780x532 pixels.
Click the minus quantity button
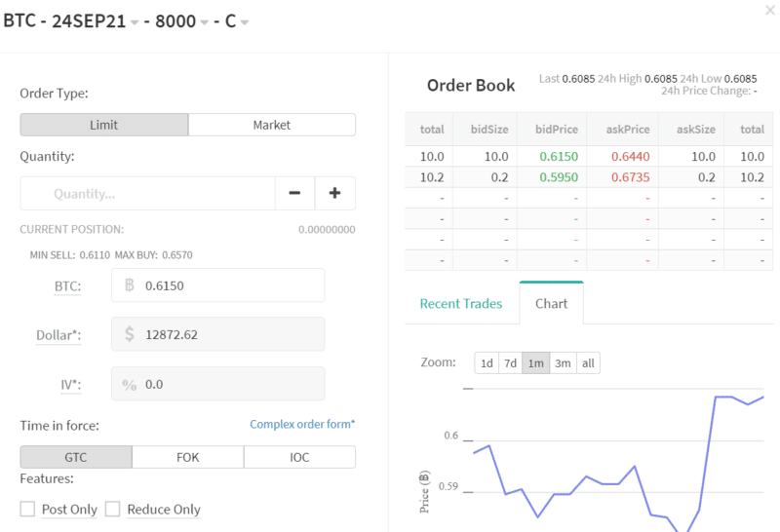(x=294, y=193)
